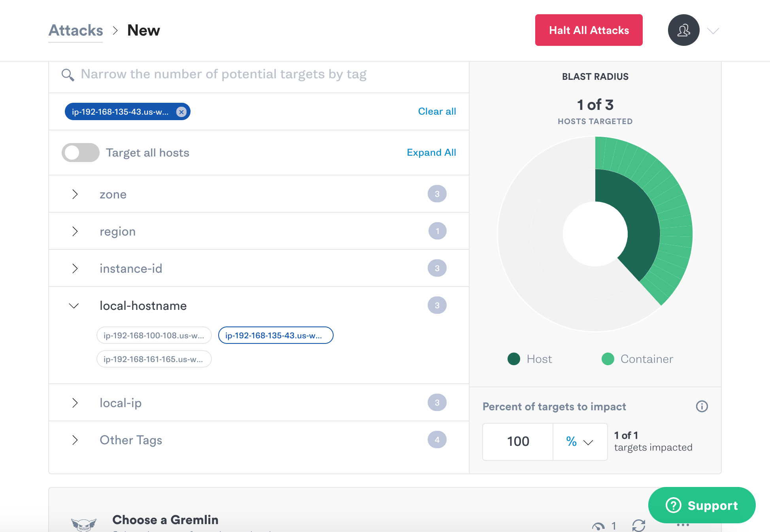Click the 'New' breadcrumb title
This screenshot has height=532, width=770.
pyautogui.click(x=143, y=30)
